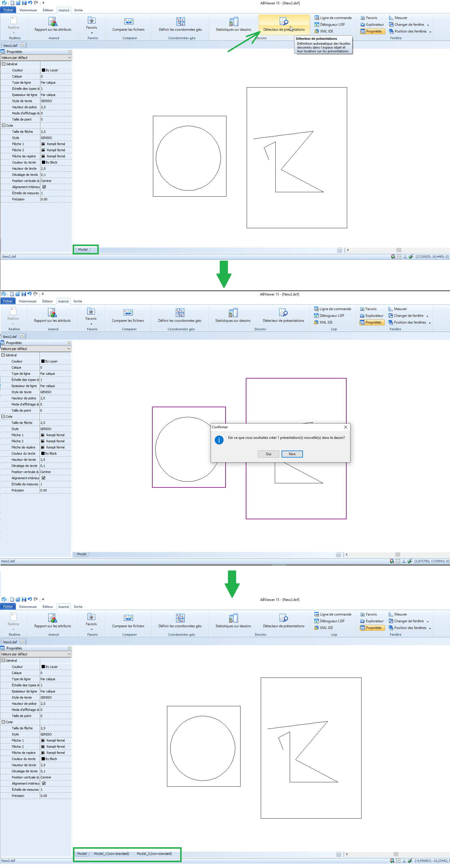Open the Visionneuse ribbon tab in top window

click(x=28, y=10)
